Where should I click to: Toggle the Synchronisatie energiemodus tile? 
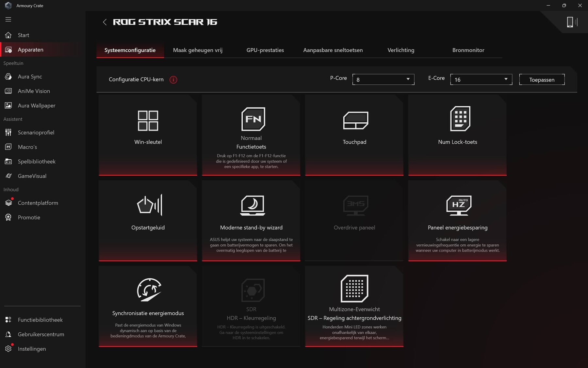[x=148, y=307]
